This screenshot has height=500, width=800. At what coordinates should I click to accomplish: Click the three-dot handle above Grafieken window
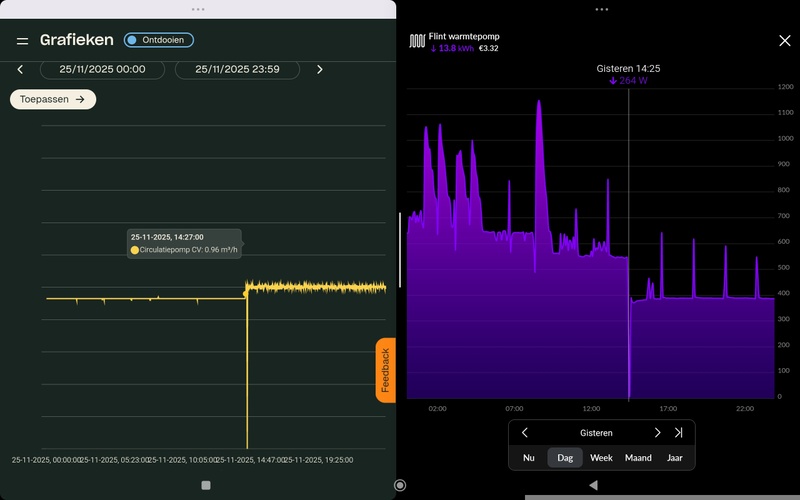198,9
